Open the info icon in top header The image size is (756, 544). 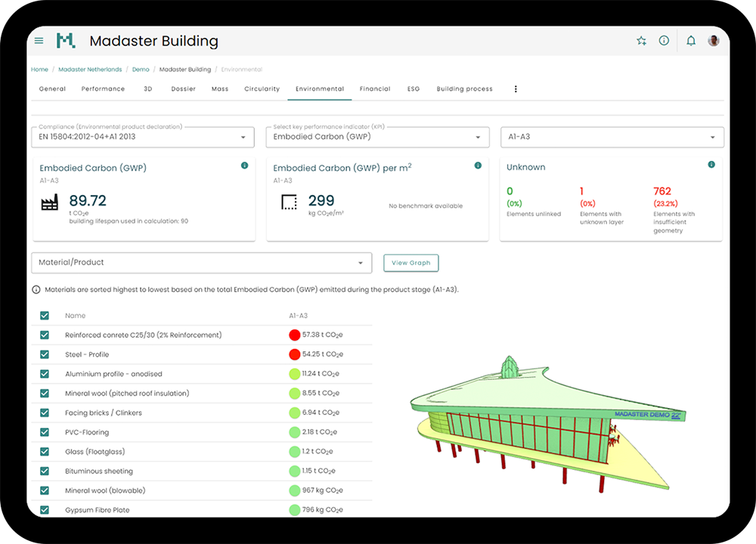click(664, 41)
